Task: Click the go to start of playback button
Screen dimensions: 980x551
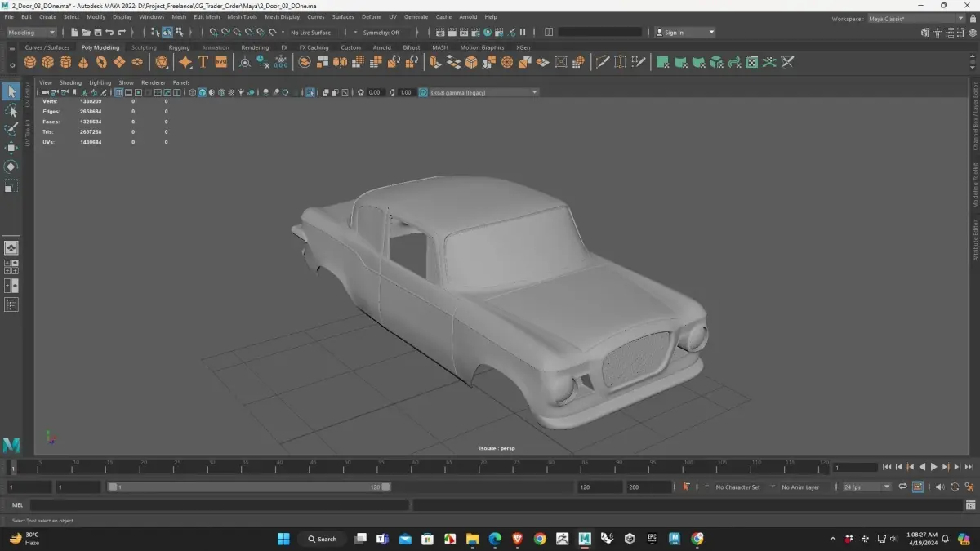Action: click(887, 467)
